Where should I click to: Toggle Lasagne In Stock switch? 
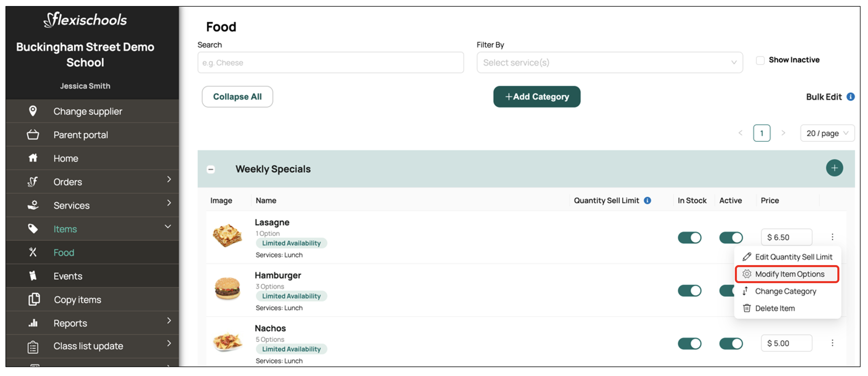pyautogui.click(x=689, y=237)
